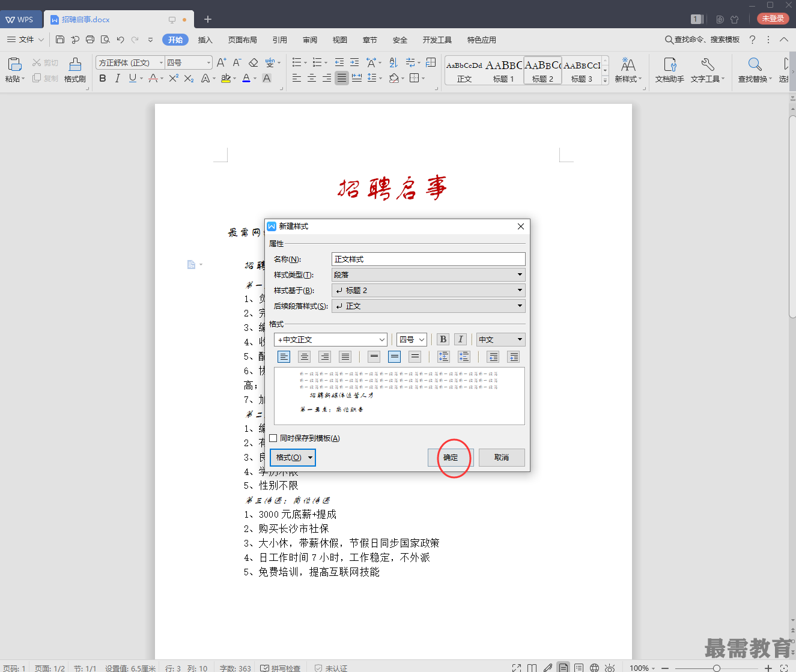
Task: Click 取消 to cancel dialog
Action: point(502,458)
